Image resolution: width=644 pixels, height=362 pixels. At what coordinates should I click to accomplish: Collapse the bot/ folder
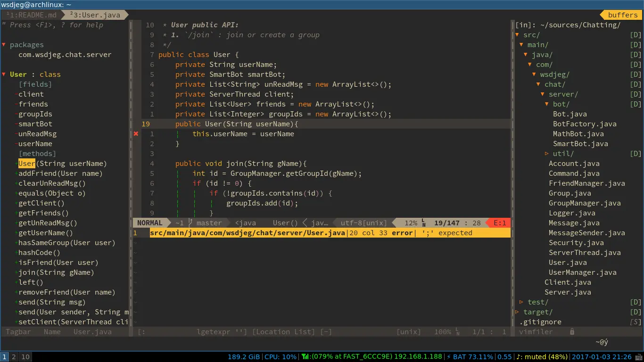pyautogui.click(x=547, y=104)
